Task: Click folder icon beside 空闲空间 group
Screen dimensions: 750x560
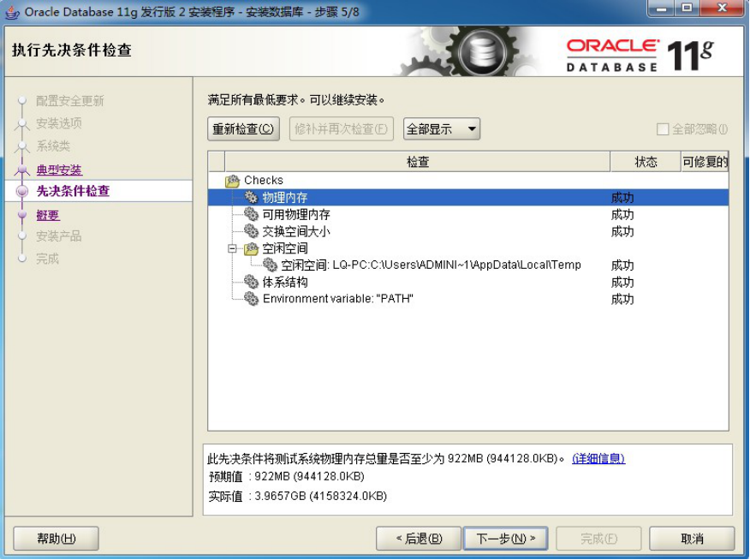Action: pos(251,248)
